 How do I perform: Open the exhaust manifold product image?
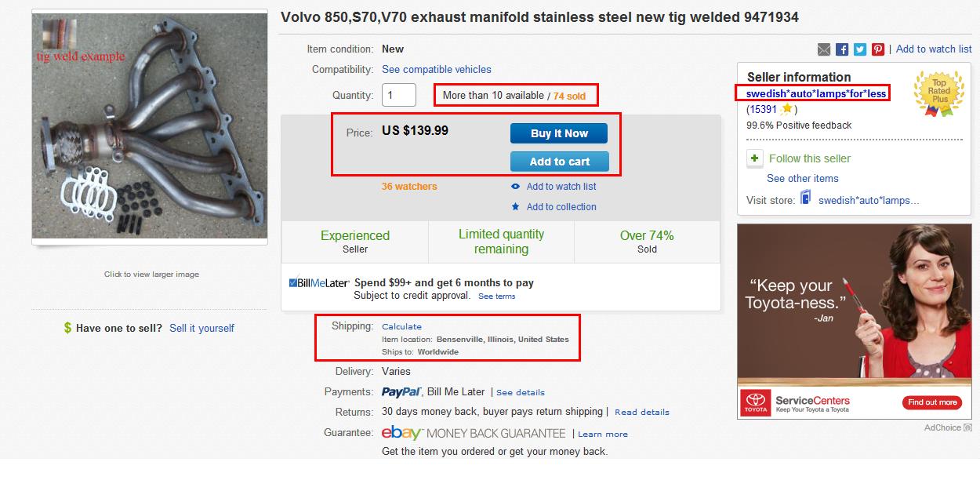(x=150, y=128)
